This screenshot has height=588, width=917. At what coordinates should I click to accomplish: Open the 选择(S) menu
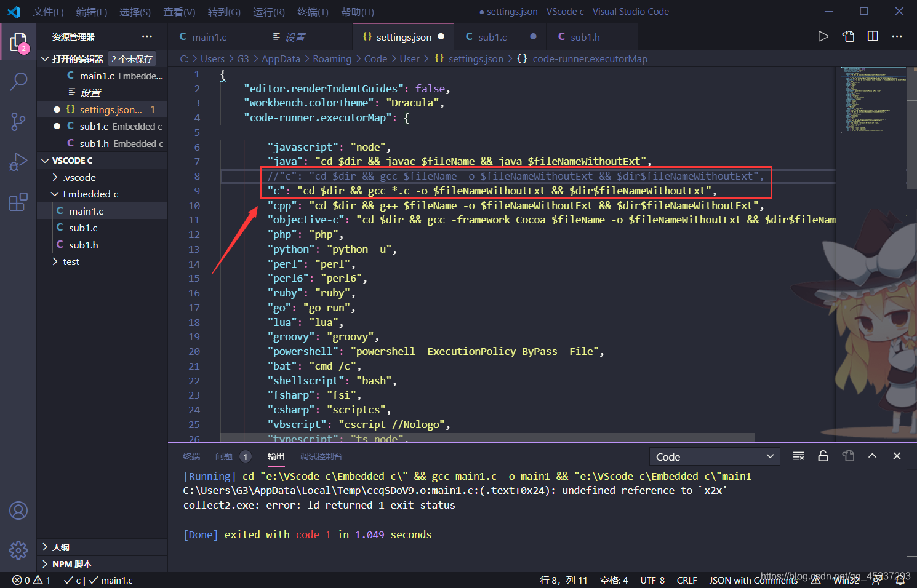[135, 12]
